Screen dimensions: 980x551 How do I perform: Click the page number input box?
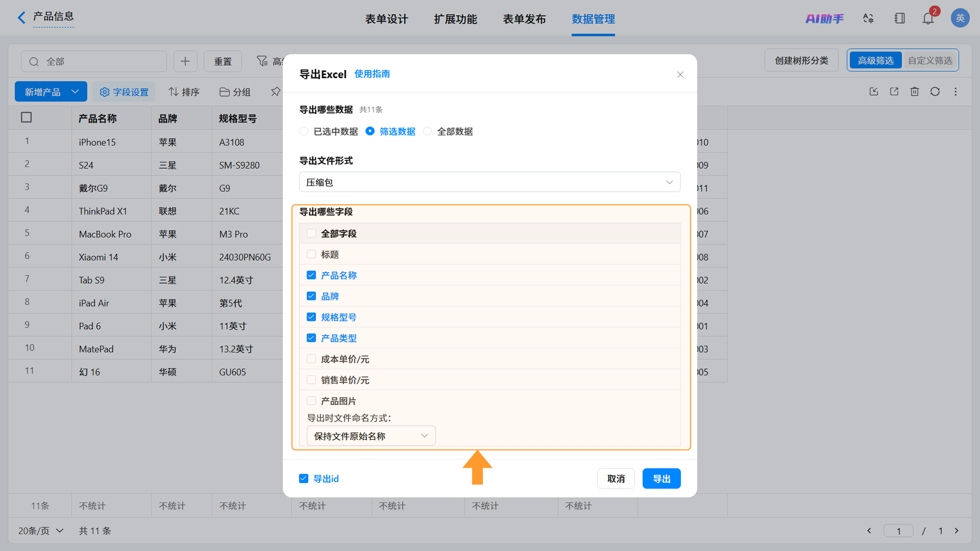pyautogui.click(x=899, y=531)
